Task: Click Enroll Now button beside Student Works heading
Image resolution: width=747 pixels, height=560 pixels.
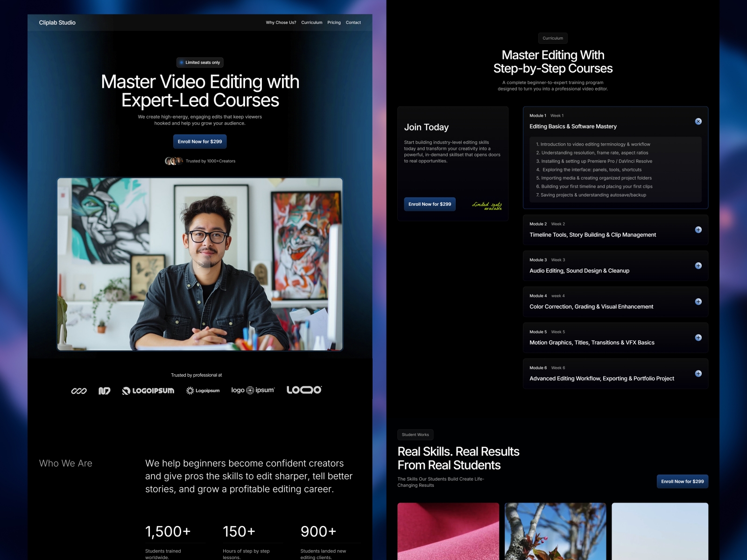Action: pyautogui.click(x=682, y=481)
